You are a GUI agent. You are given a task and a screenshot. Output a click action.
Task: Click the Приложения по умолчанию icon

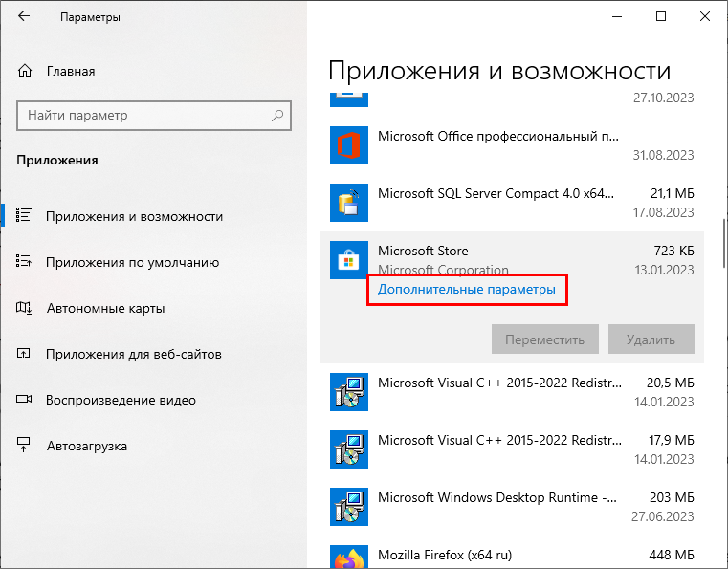pos(23,261)
